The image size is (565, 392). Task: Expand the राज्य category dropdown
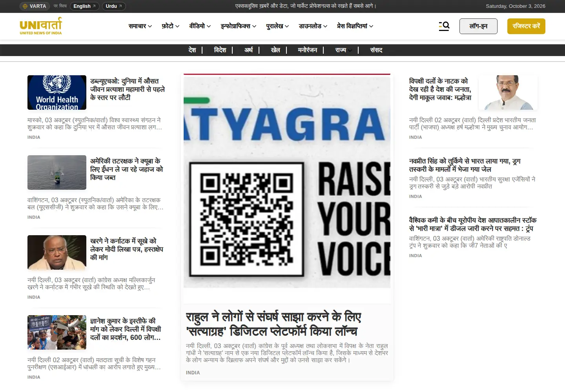click(x=343, y=50)
